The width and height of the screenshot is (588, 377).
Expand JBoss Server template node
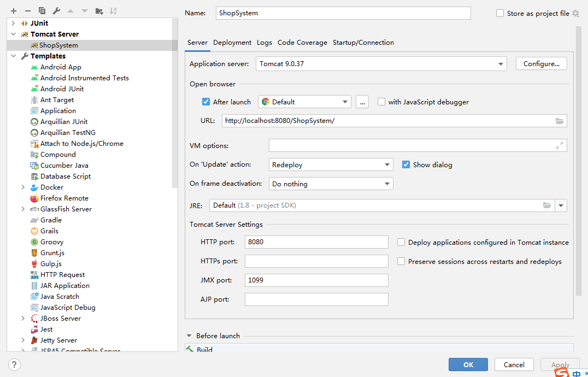click(23, 319)
